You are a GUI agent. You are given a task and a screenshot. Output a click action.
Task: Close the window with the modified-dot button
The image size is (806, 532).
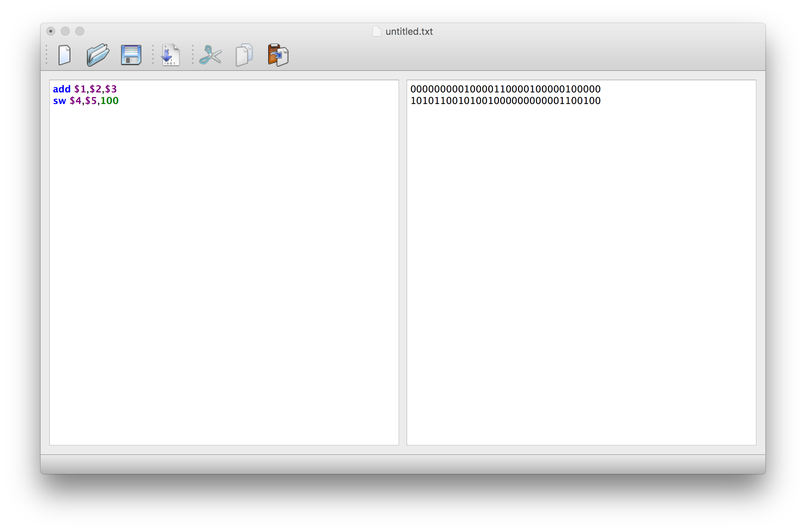click(x=51, y=31)
